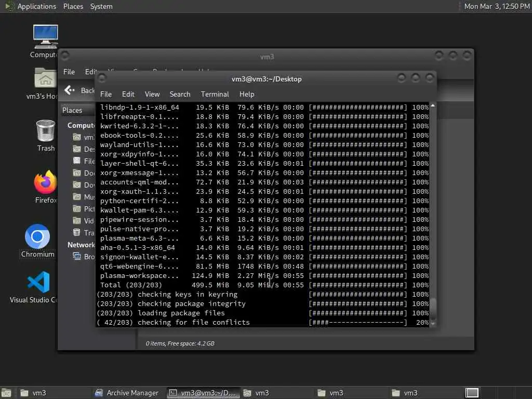Select the vm3 home icon in sidebar
The width and height of the screenshot is (532, 399).
[77, 137]
